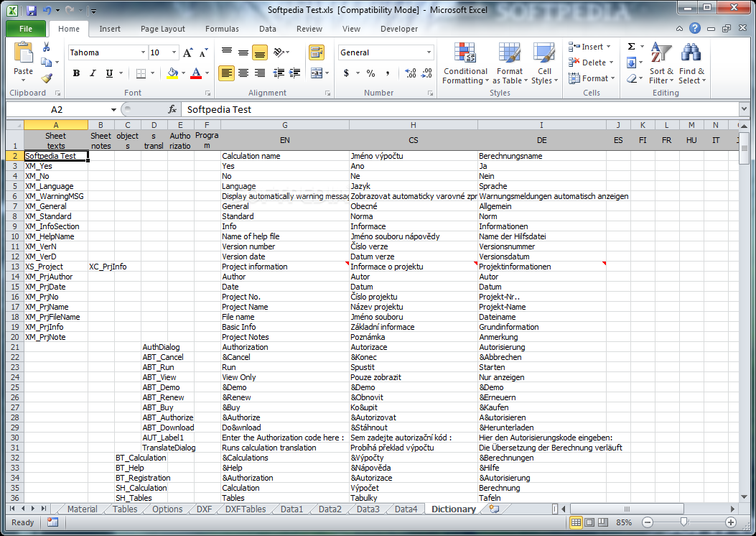Image resolution: width=756 pixels, height=536 pixels.
Task: Open the File tab
Action: coord(26,29)
